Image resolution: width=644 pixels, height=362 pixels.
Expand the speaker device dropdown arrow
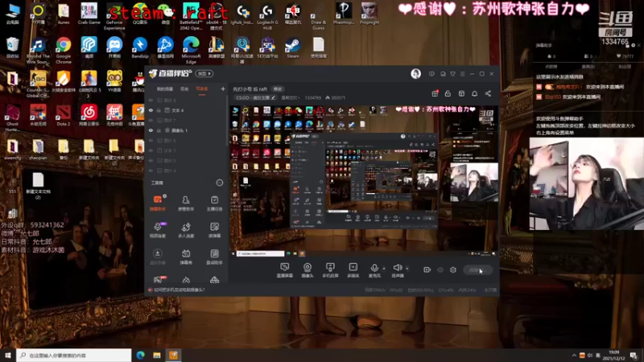407,269
